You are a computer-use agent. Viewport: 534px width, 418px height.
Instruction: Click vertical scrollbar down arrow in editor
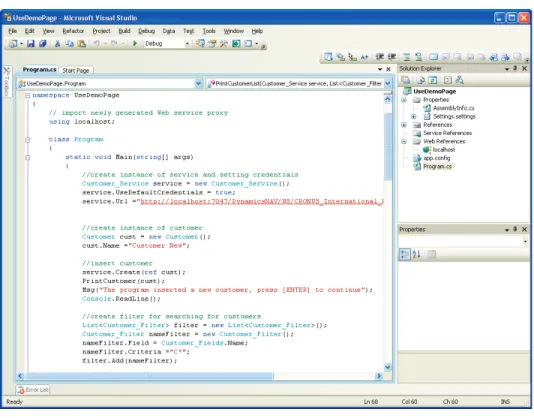coord(388,367)
